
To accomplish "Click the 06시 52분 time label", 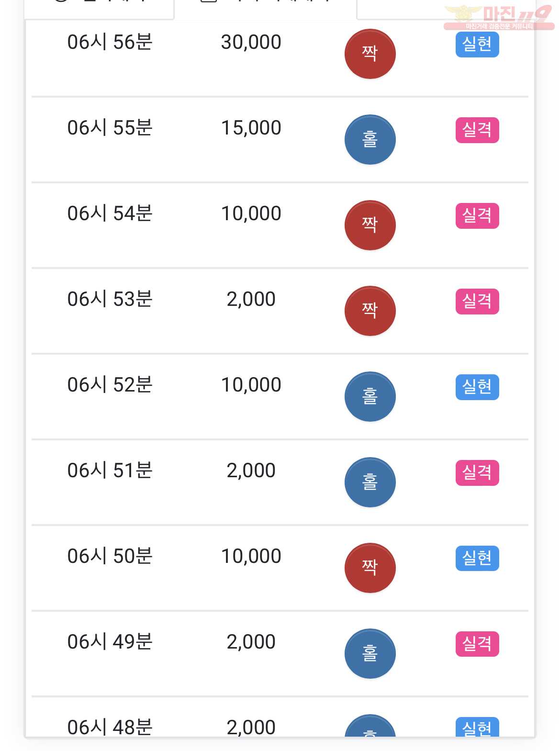I will (110, 385).
